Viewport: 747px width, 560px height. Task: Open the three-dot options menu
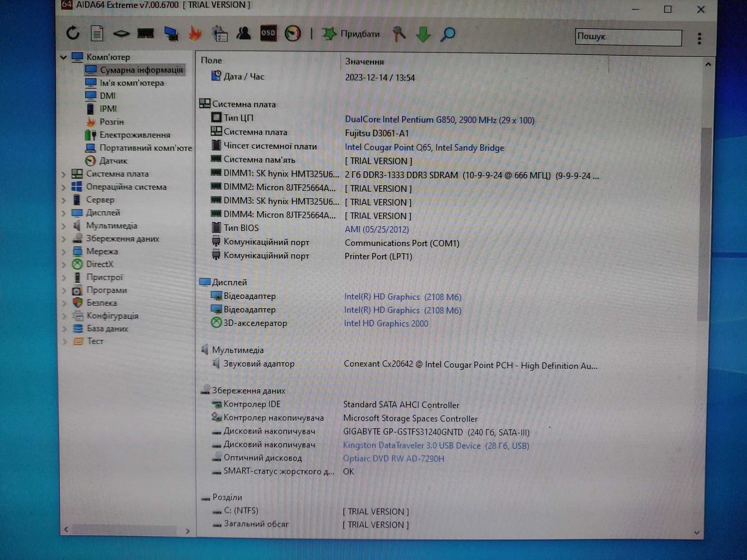tap(700, 38)
